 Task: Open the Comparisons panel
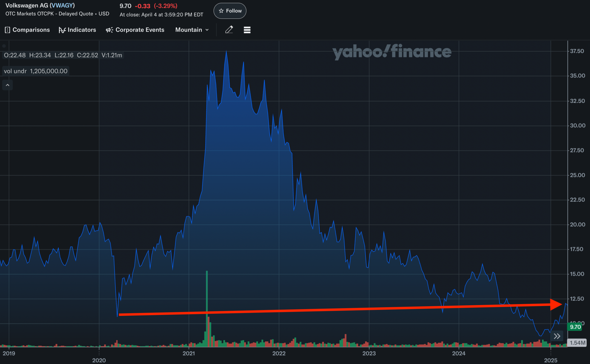(x=27, y=30)
